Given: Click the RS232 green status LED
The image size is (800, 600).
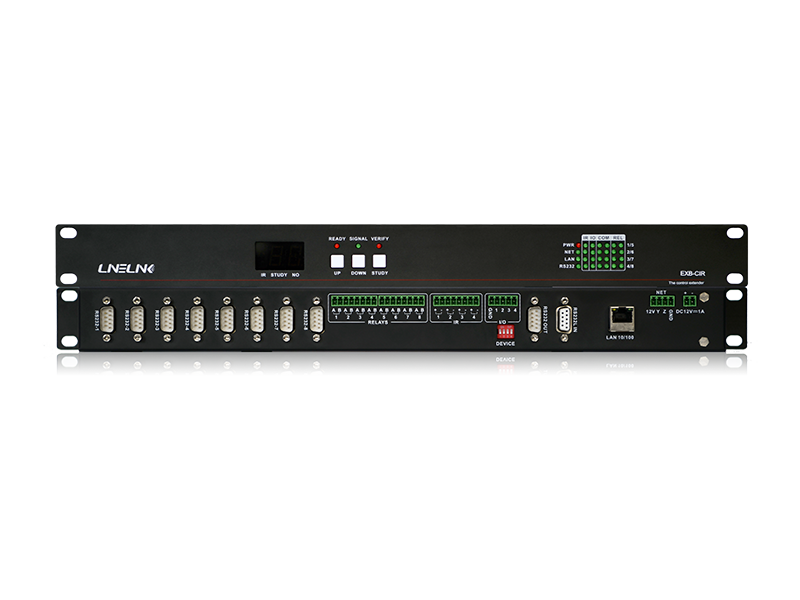Looking at the screenshot, I should coord(578,266).
